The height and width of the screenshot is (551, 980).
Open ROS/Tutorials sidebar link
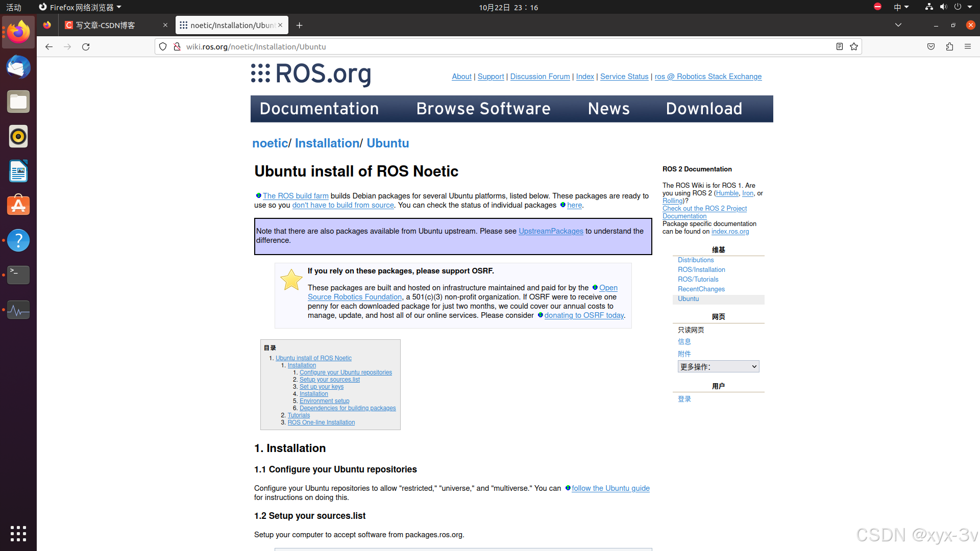(x=698, y=280)
